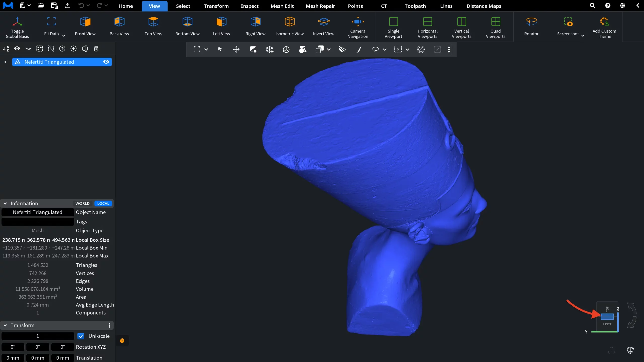The image size is (644, 362).
Task: Click the Quad Viewports button
Action: point(496,27)
